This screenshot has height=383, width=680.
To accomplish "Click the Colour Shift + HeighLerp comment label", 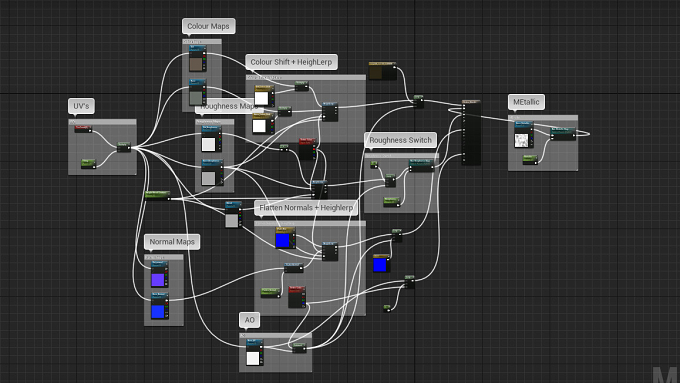I will [291, 62].
